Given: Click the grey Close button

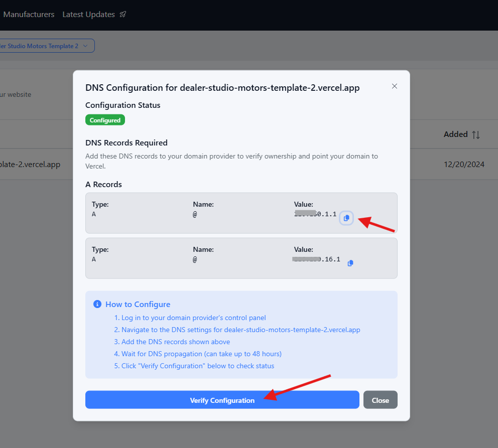Looking at the screenshot, I should pos(380,400).
